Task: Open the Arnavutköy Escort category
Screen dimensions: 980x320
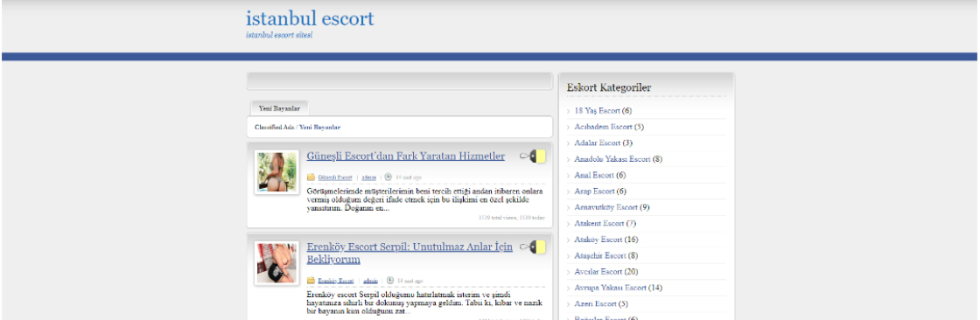Action: tap(605, 207)
